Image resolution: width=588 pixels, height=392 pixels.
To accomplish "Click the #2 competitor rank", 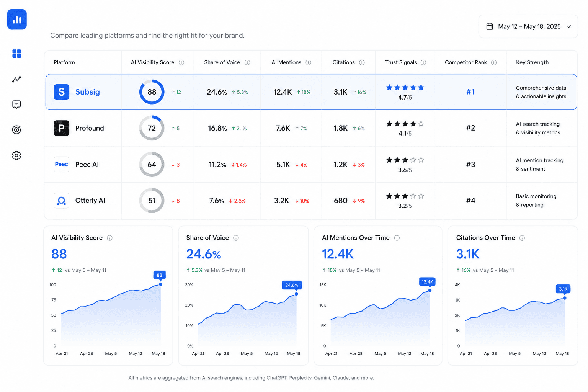I will pos(470,128).
